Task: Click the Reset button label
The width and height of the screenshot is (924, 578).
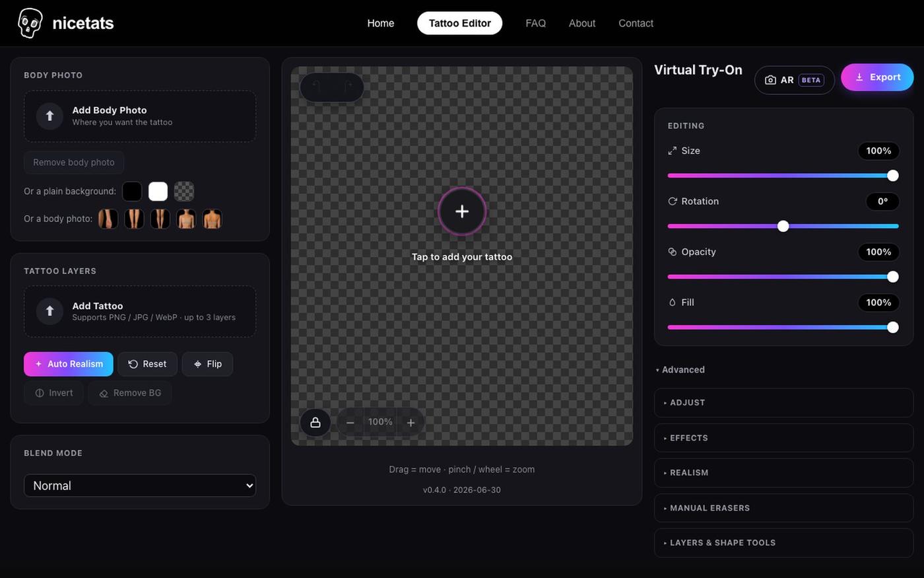Action: (x=154, y=364)
